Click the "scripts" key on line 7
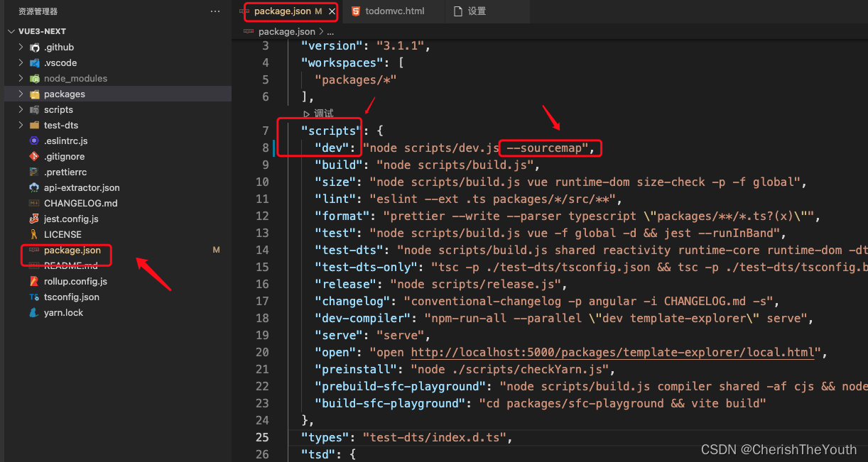The image size is (868, 462). [x=332, y=131]
